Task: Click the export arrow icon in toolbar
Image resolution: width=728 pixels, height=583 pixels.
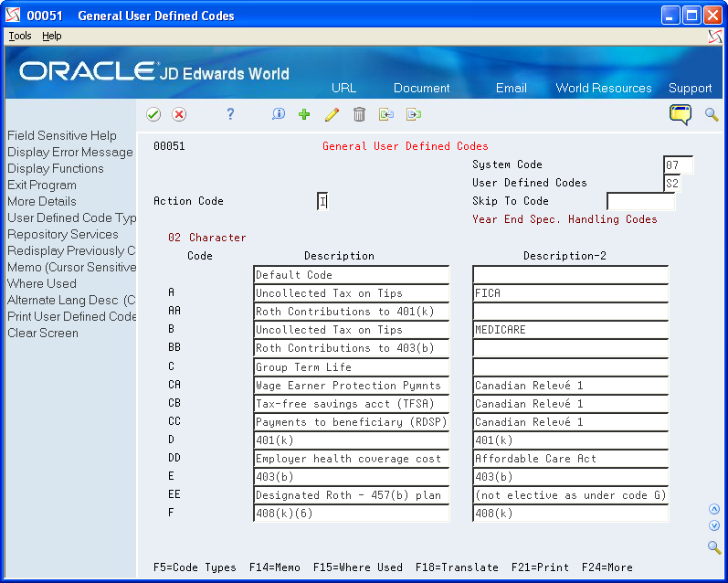Action: pos(414,114)
